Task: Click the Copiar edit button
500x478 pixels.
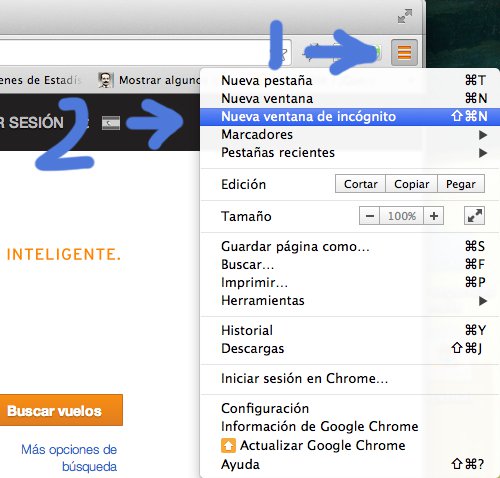Action: pyautogui.click(x=411, y=184)
